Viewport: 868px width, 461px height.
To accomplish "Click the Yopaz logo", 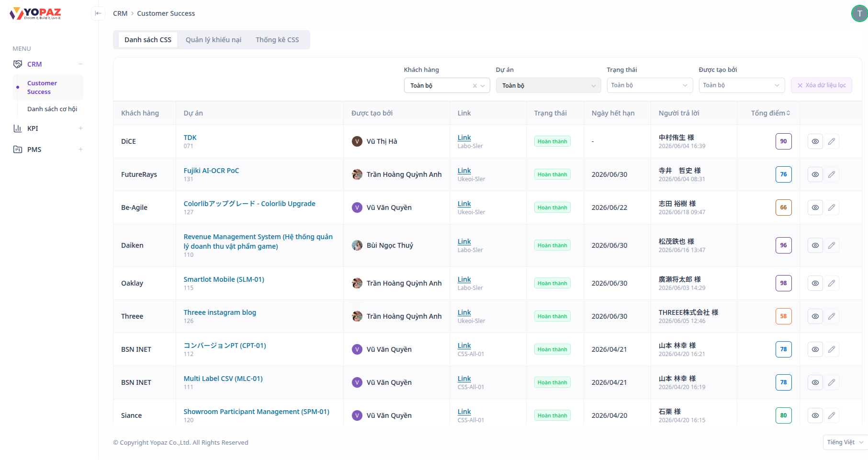I will 35,13.
